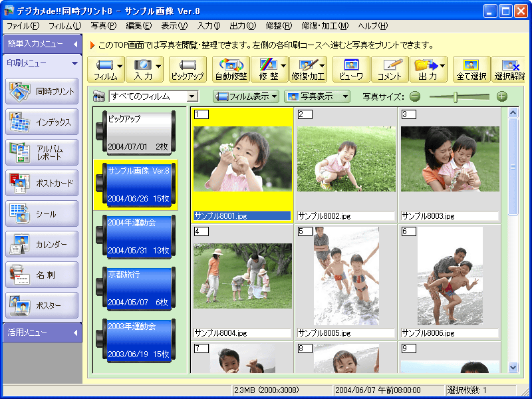Image resolution: width=532 pixels, height=399 pixels.
Task: Tick the checkbox numbered 7
Action: [x=201, y=348]
